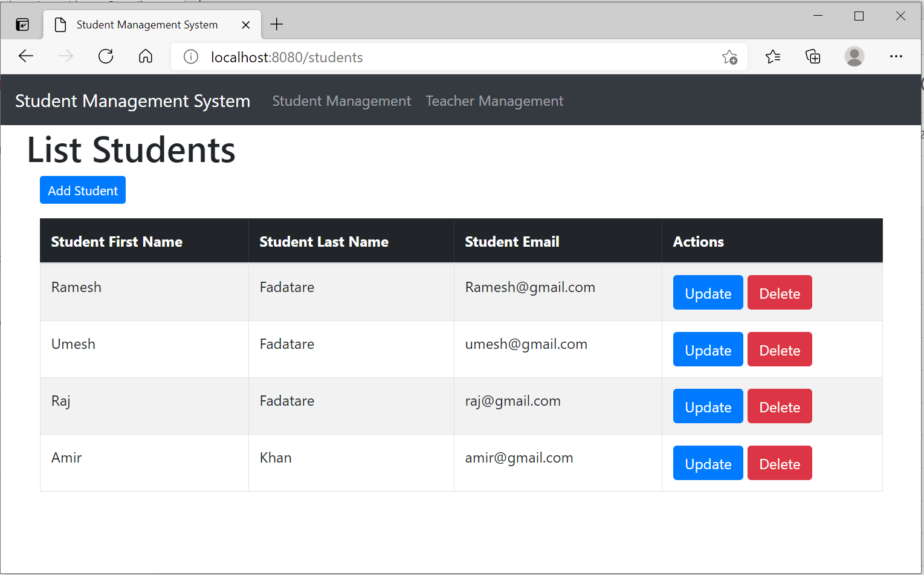924x575 pixels.
Task: Click the Student Management System brand link
Action: point(132,101)
